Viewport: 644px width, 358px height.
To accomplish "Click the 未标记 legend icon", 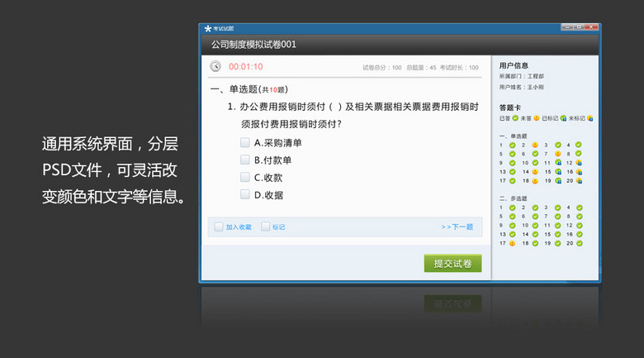I will 590,118.
